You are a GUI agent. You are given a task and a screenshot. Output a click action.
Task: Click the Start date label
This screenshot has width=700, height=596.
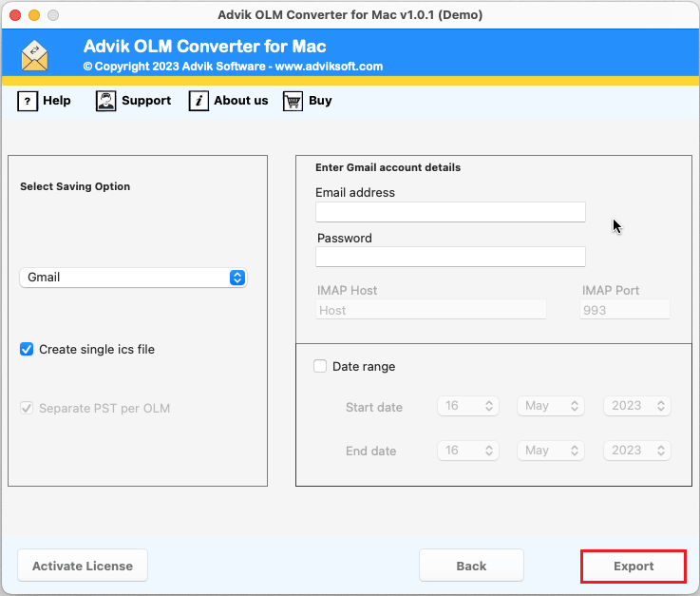(374, 407)
